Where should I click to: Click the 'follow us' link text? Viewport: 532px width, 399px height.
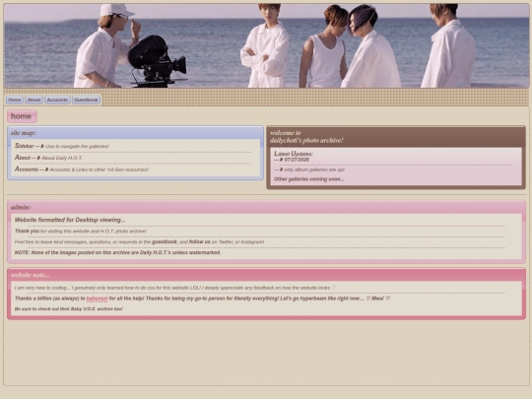point(199,242)
